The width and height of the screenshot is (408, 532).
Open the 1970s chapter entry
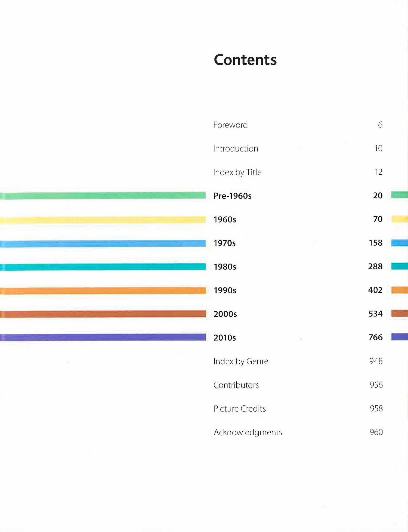(x=224, y=243)
